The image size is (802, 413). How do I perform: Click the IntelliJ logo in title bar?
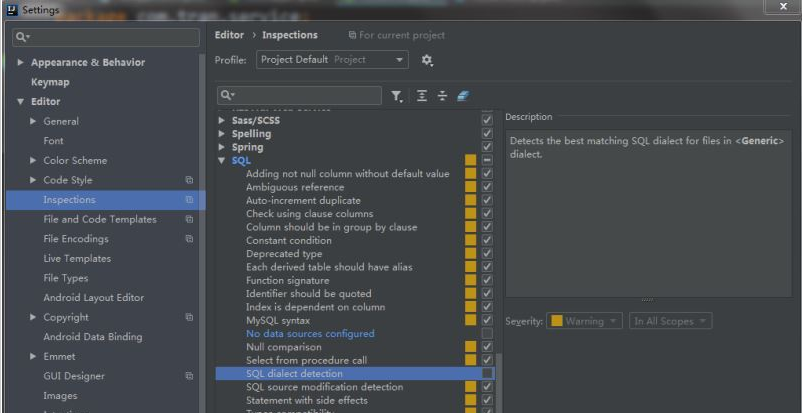(13, 10)
